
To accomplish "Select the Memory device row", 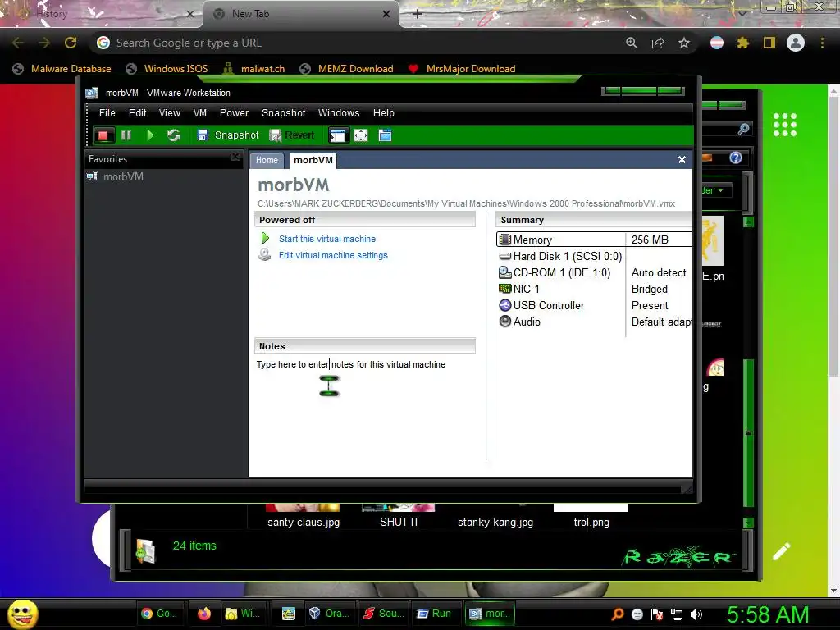I will coord(594,240).
